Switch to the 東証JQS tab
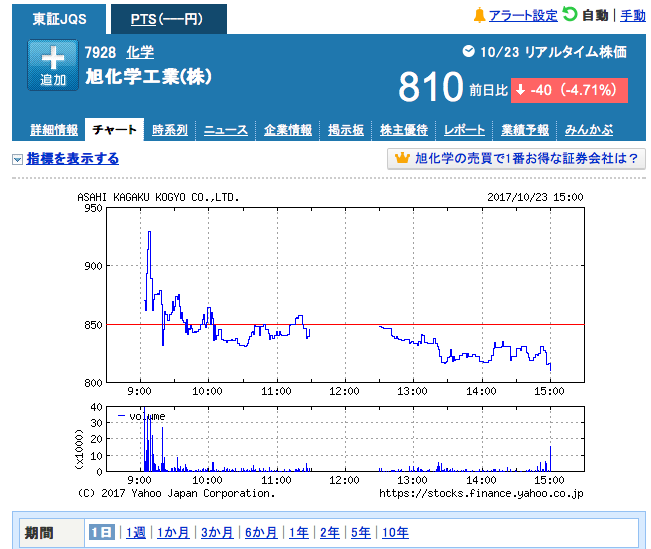 point(59,19)
